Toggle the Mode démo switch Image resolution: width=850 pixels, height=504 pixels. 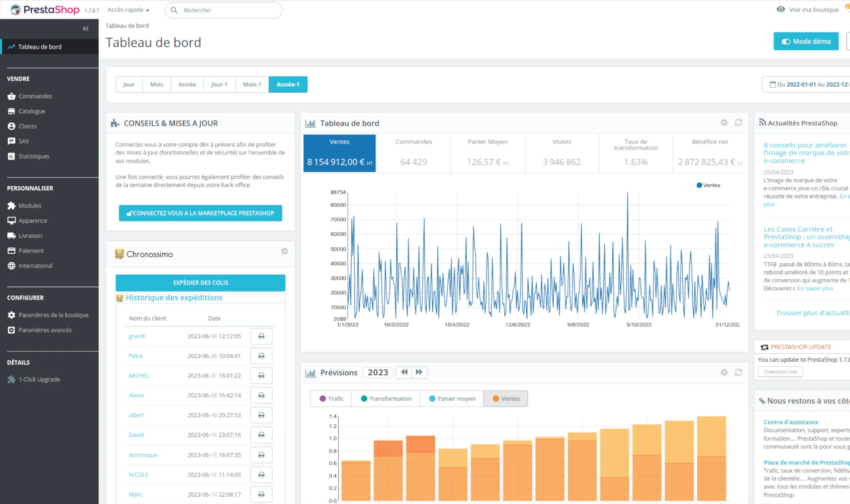[806, 42]
